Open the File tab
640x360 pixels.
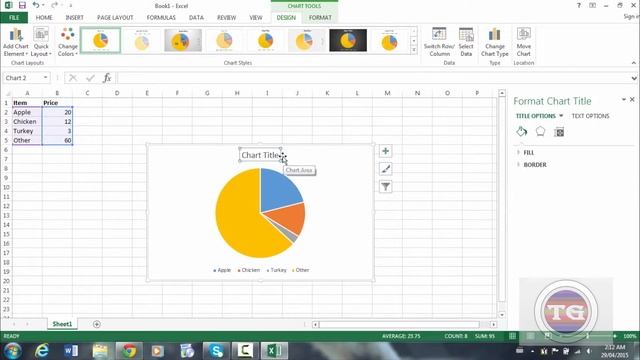pyautogui.click(x=14, y=18)
